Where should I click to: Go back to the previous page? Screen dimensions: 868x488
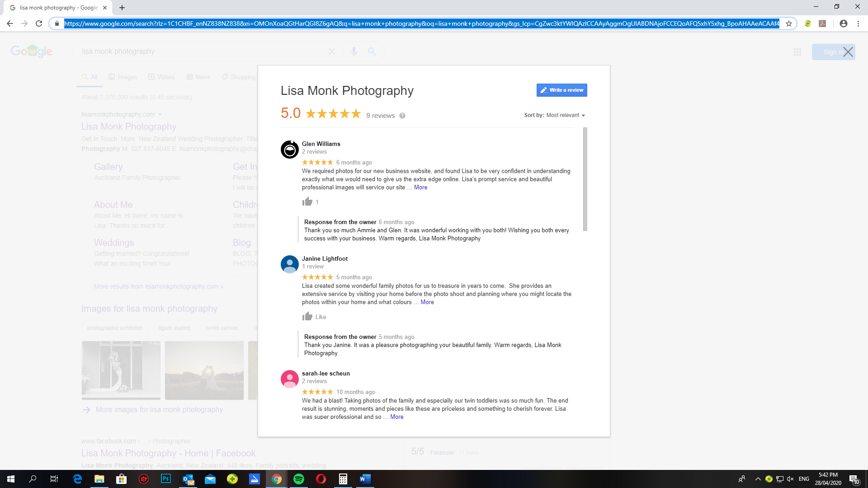[10, 23]
